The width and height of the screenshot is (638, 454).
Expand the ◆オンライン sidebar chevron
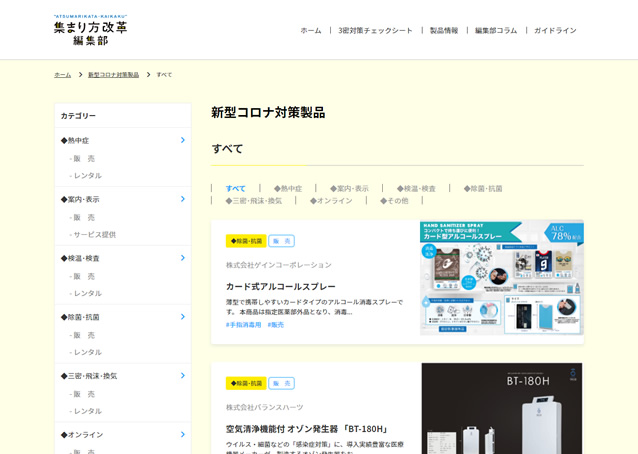(x=183, y=434)
